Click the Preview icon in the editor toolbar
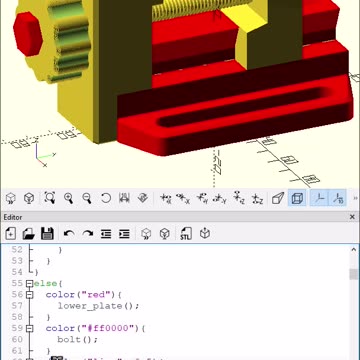This screenshot has height=360, width=360. (x=146, y=234)
